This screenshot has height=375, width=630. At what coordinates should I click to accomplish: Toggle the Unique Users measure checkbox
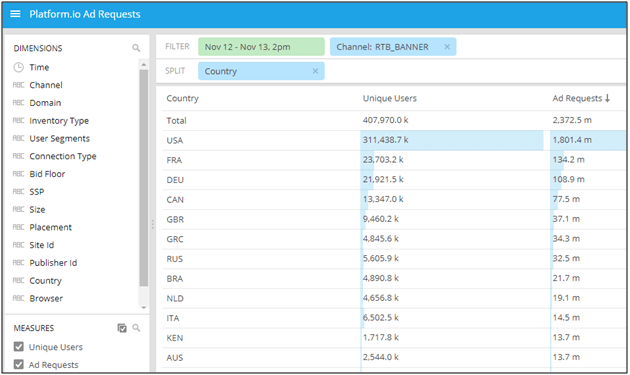pos(18,346)
